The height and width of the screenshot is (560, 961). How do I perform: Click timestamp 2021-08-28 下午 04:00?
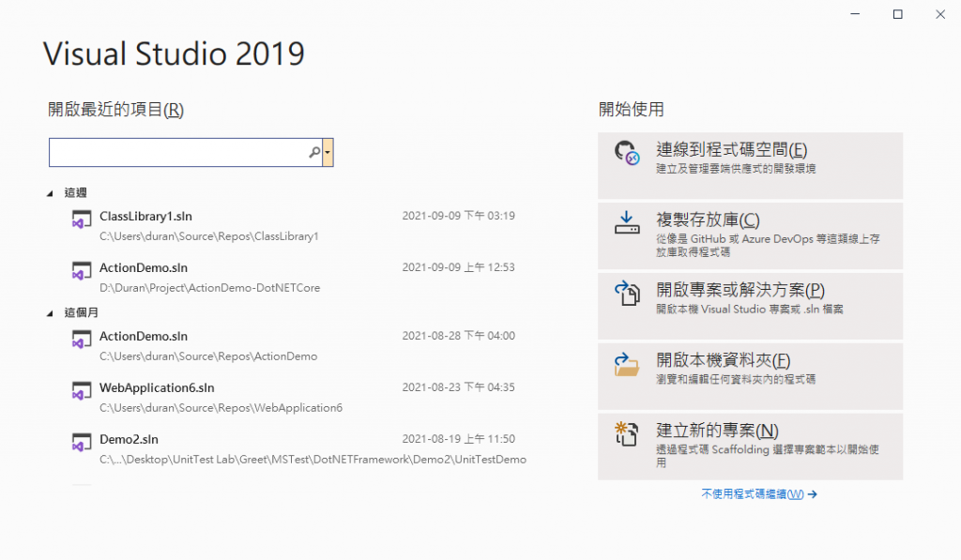click(x=458, y=336)
